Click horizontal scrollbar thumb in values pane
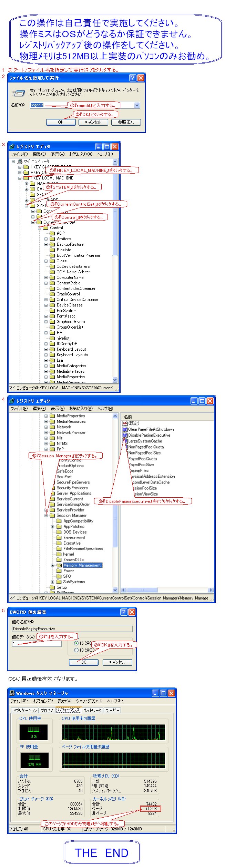This screenshot has height=868, width=225. (142, 590)
